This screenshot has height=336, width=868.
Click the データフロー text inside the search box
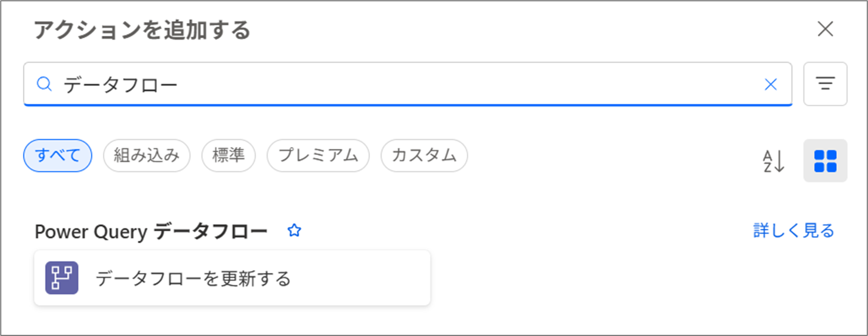point(121,85)
